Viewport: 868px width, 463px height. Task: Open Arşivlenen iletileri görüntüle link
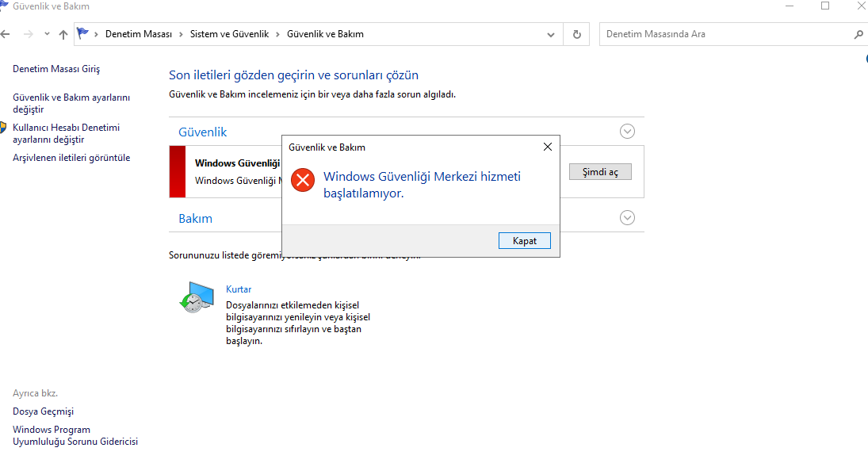click(x=71, y=158)
